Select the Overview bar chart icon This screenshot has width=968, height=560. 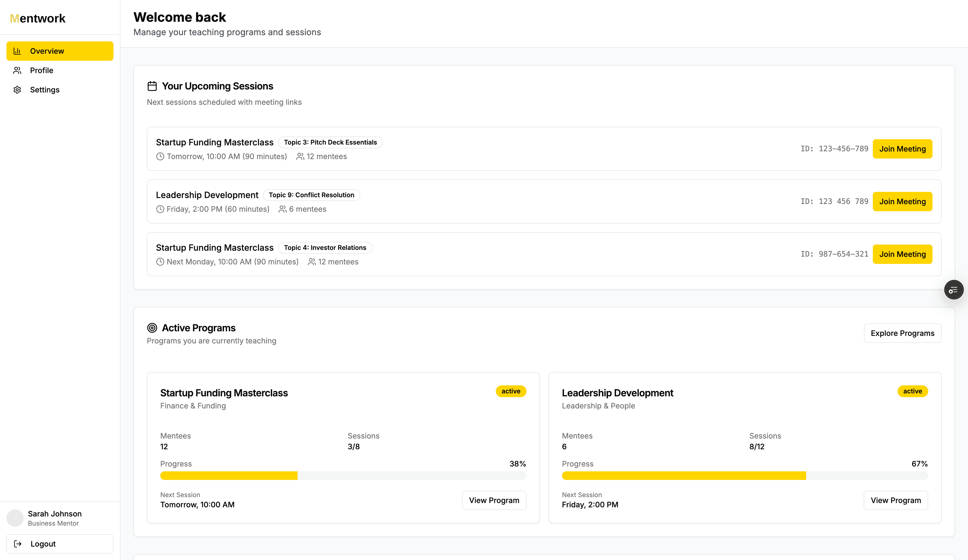[x=17, y=51]
